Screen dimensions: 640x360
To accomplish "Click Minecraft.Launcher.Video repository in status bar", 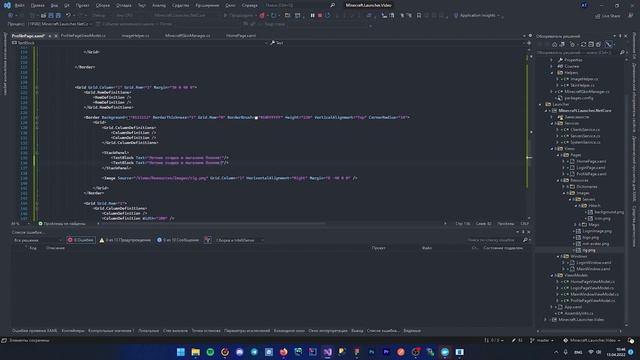I will pyautogui.click(x=592, y=340).
